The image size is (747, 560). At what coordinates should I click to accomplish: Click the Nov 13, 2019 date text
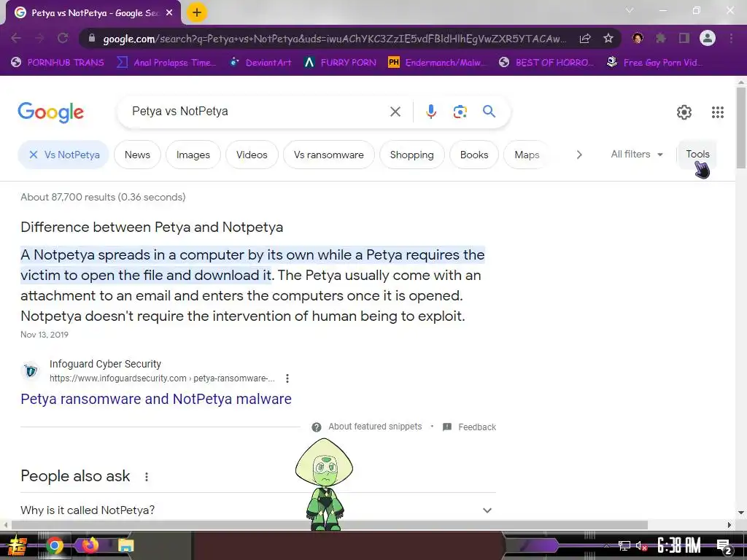[x=44, y=335]
